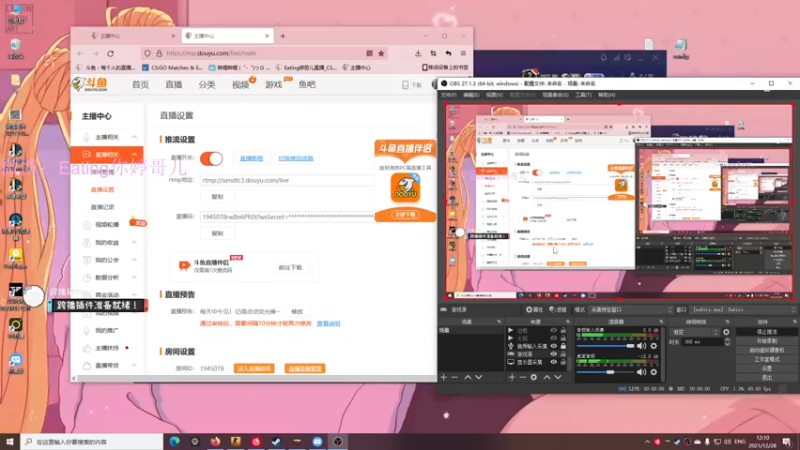
Task: Expand the 直播带货 sidebar section
Action: 134,365
